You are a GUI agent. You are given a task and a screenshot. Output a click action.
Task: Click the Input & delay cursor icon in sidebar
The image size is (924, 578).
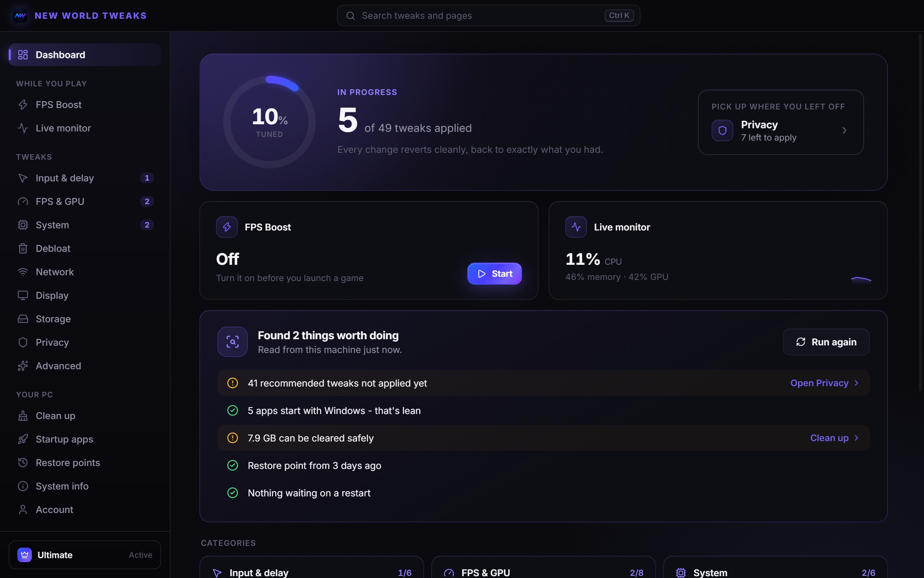(23, 178)
